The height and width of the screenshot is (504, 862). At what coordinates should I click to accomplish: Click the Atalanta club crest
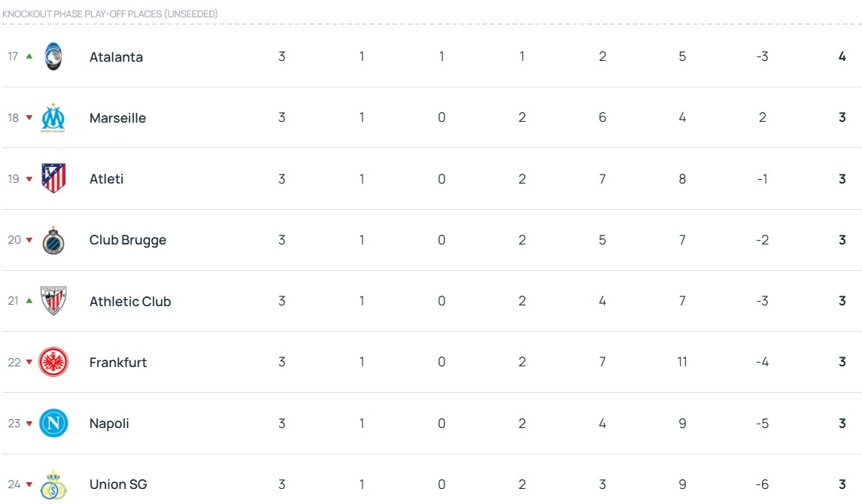click(x=53, y=57)
